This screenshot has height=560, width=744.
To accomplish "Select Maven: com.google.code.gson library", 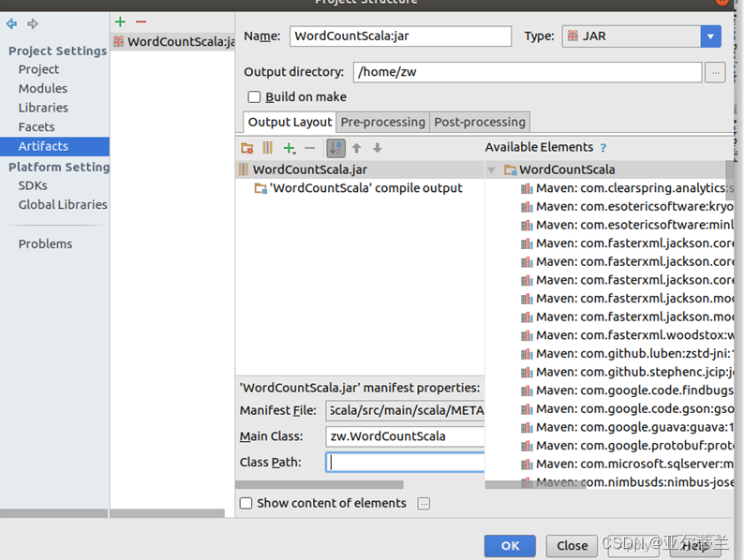I will 627,409.
